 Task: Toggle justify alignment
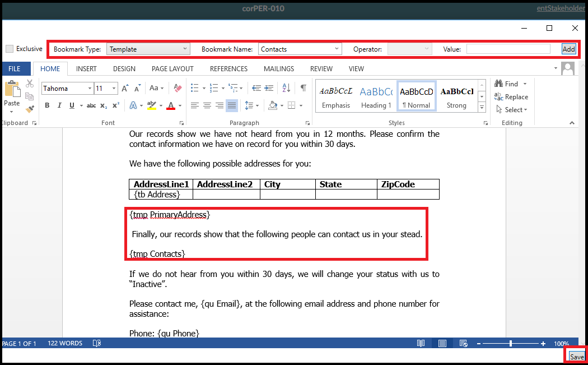[232, 105]
